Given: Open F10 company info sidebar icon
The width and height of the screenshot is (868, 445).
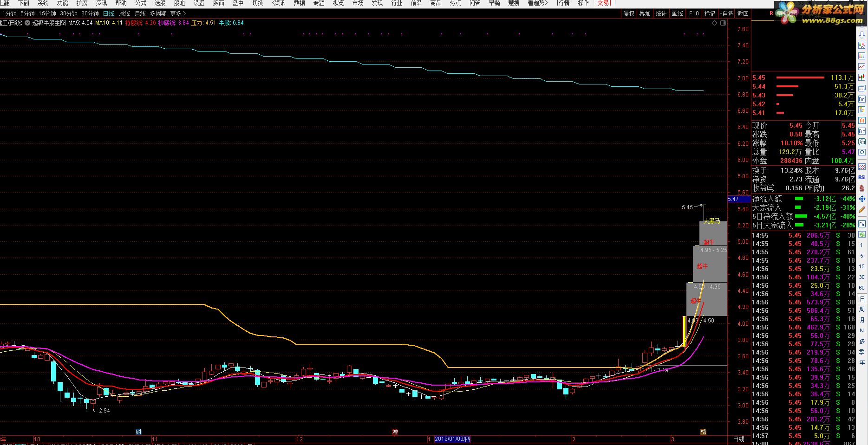Looking at the screenshot, I should 862,99.
